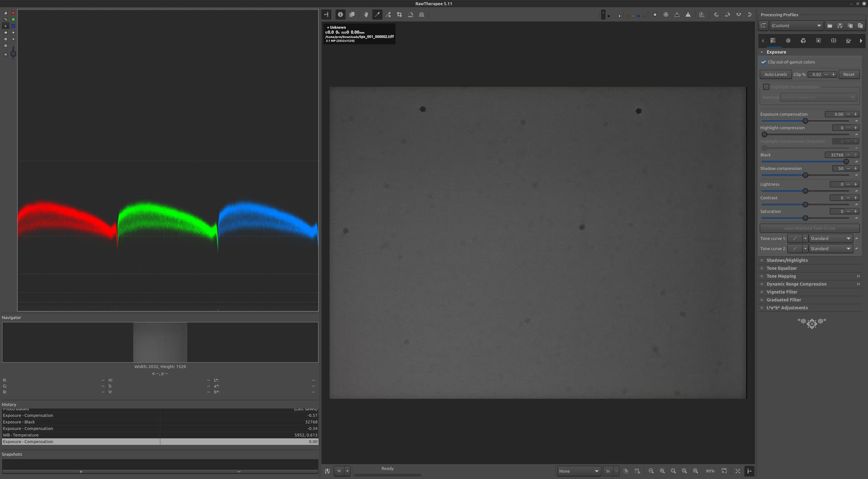Toggle Clip out-of-gamut colors checkbox
The image size is (868, 479).
tap(764, 62)
